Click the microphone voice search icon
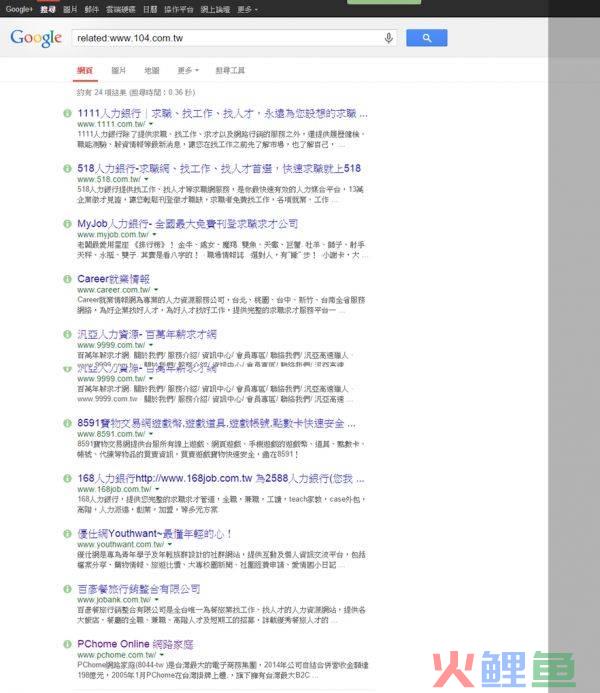 pyautogui.click(x=388, y=38)
